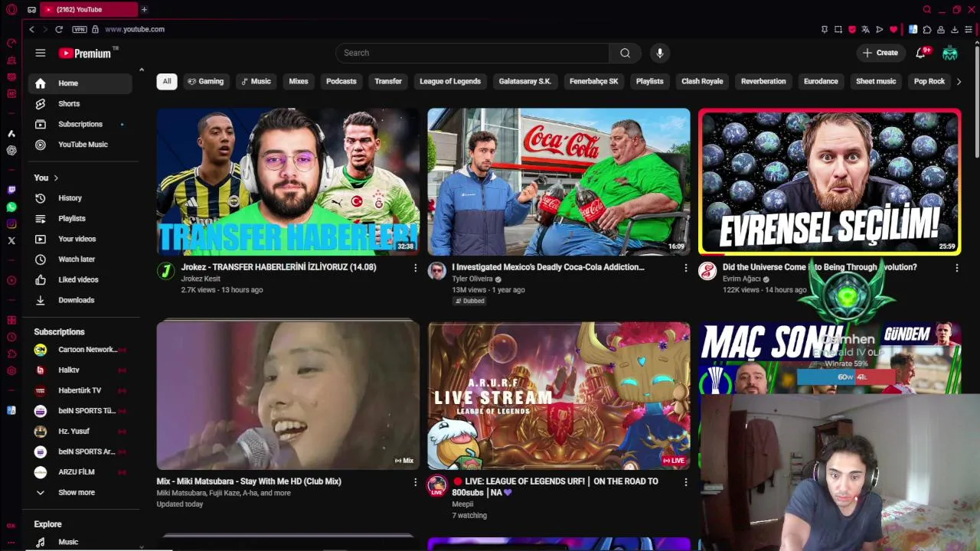Select the Galatasaray S.K. filter chip
The height and width of the screenshot is (551, 980).
click(x=525, y=81)
